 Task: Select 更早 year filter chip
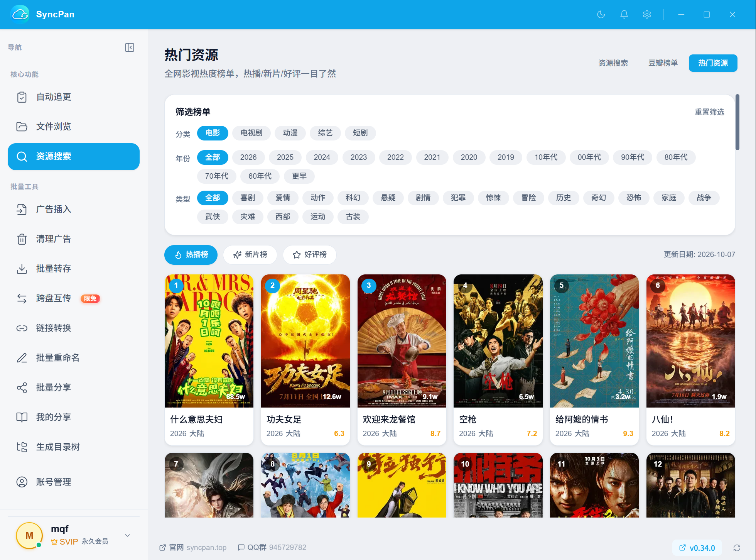tap(299, 176)
